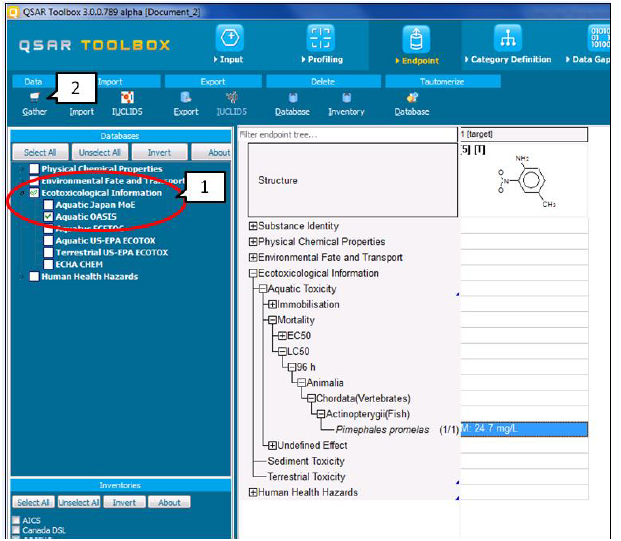Screen dimensions: 621x541
Task: Click About in Inventories panel
Action: click(x=169, y=502)
